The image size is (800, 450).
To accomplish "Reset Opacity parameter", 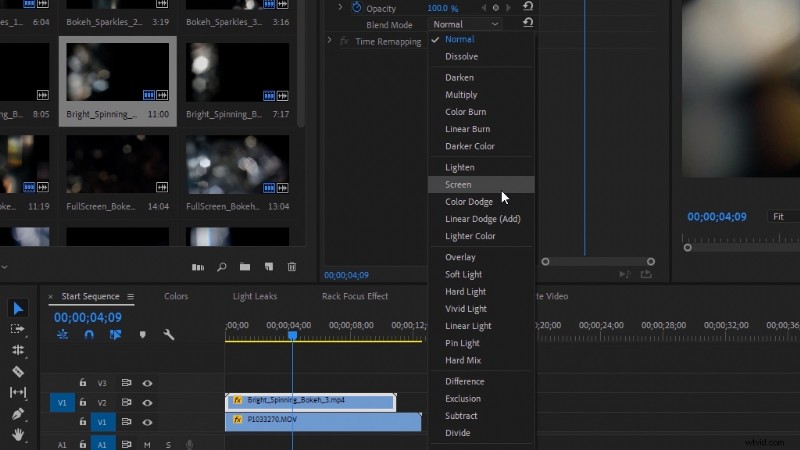I will (528, 7).
